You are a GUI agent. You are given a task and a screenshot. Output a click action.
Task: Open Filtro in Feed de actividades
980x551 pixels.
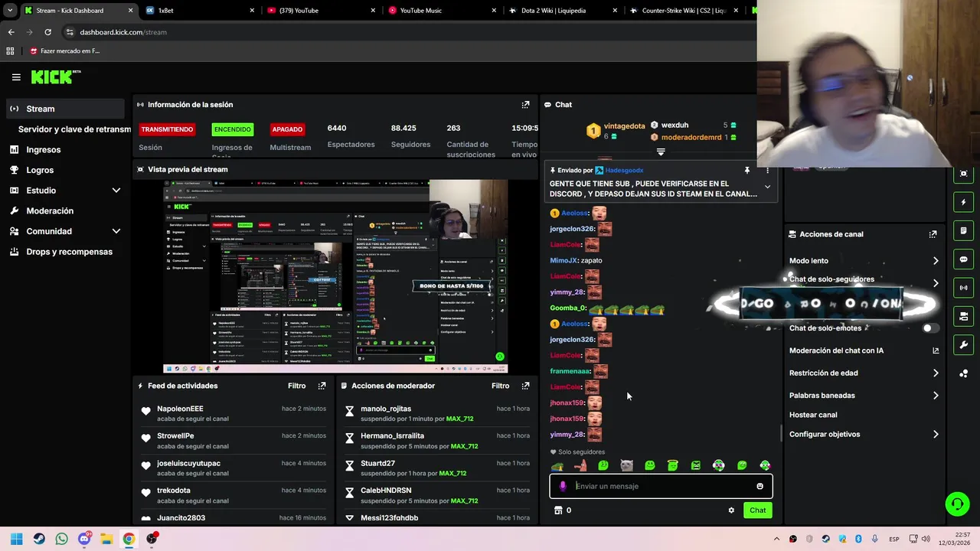pyautogui.click(x=296, y=386)
